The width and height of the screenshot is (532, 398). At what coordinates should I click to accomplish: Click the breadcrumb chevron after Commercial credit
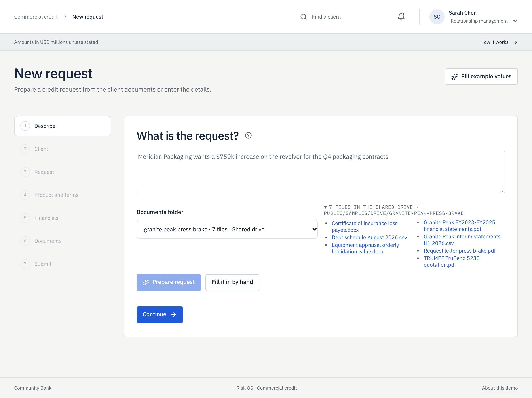(65, 17)
